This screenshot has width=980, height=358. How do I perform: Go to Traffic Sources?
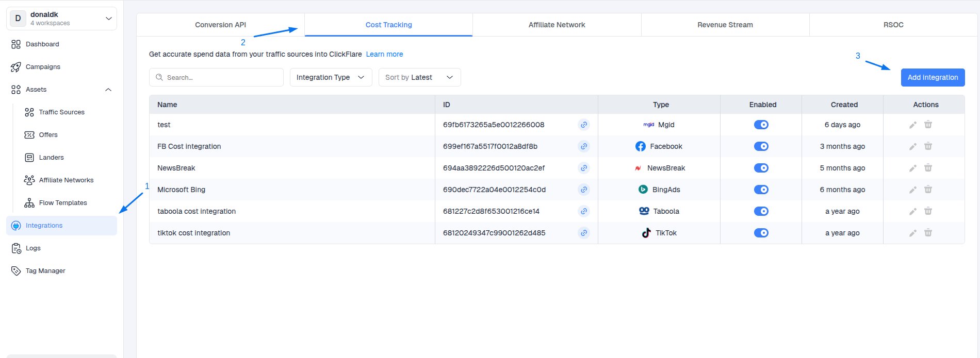[68, 112]
